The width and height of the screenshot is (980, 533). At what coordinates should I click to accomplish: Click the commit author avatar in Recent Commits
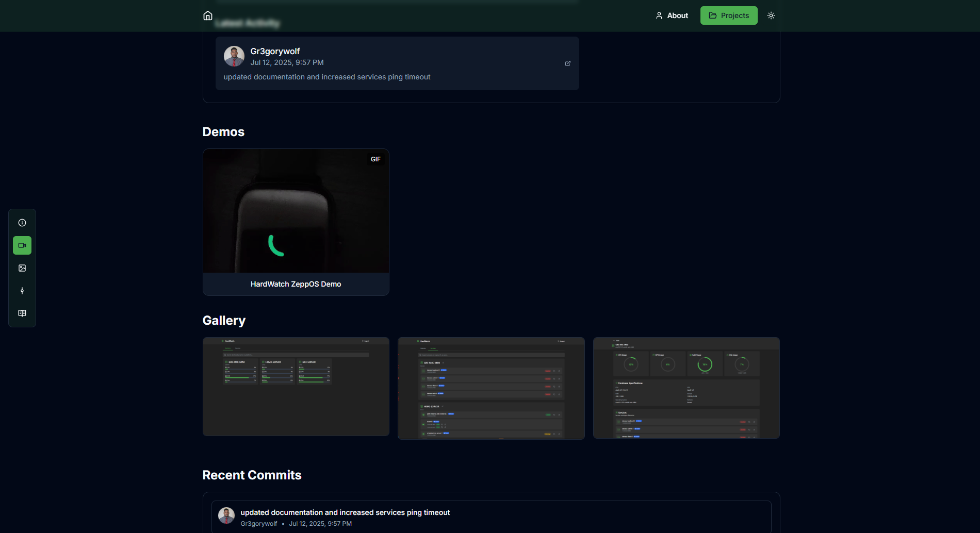(x=226, y=515)
